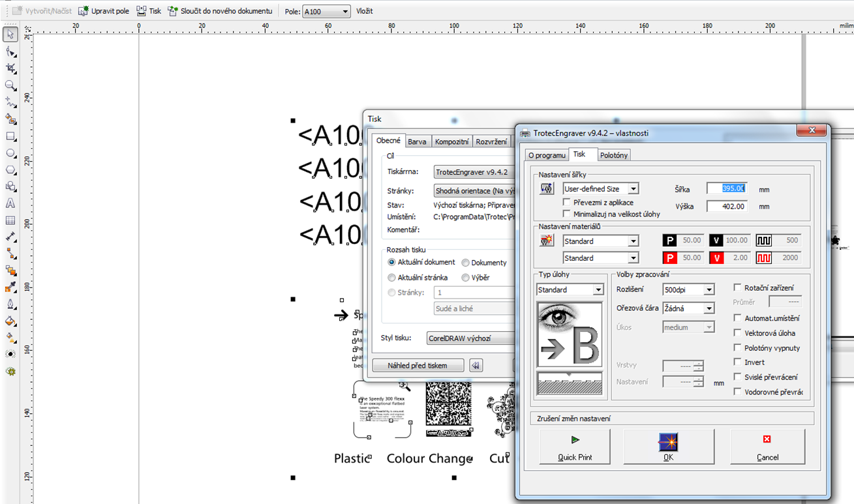Image resolution: width=854 pixels, height=504 pixels.
Task: Open the Pole A100 combo box
Action: tap(344, 12)
